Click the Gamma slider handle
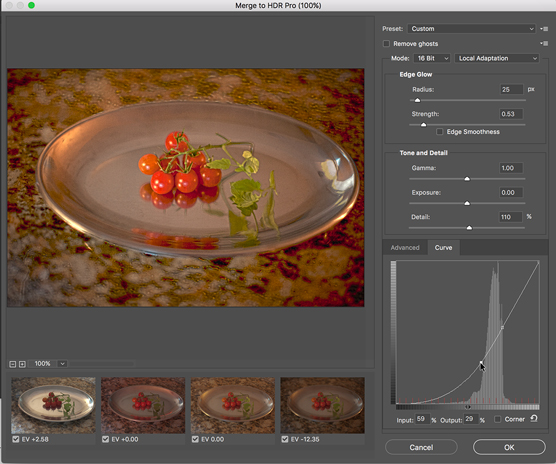Image resolution: width=556 pixels, height=464 pixels. point(467,179)
